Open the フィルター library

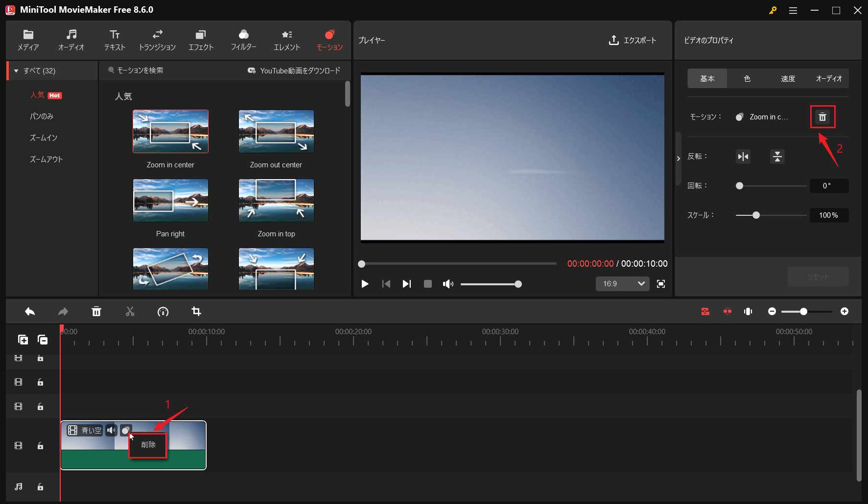243,40
